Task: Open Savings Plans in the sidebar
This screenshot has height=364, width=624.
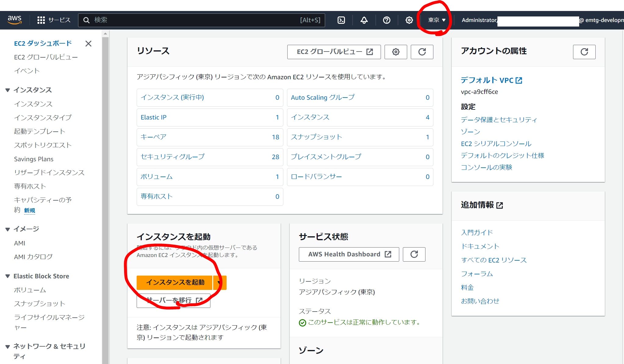Action: click(34, 159)
